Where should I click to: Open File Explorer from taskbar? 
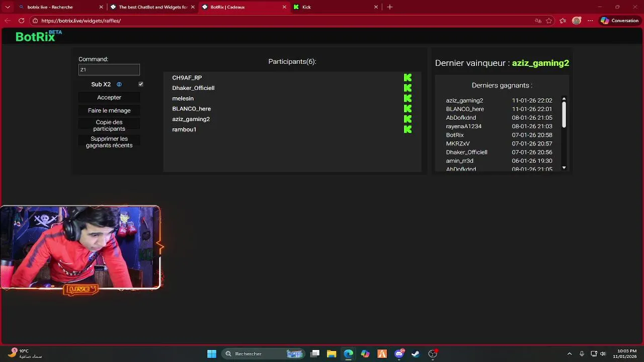(331, 354)
